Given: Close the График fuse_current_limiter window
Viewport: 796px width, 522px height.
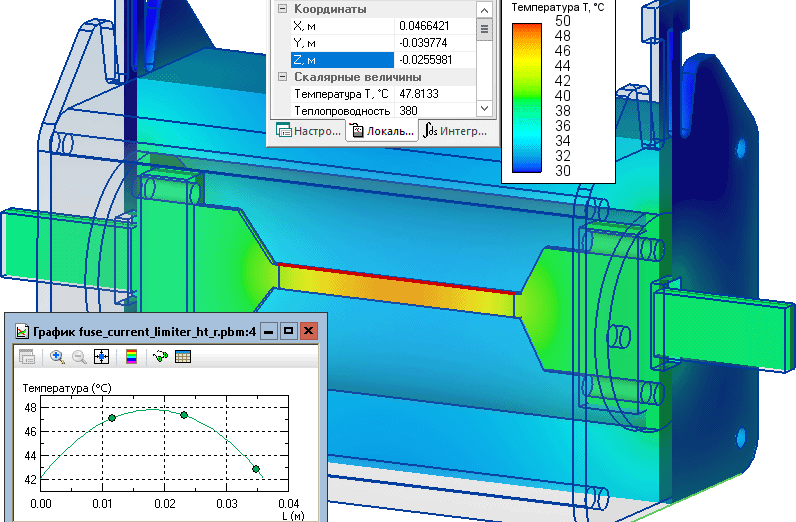Looking at the screenshot, I should [x=308, y=331].
